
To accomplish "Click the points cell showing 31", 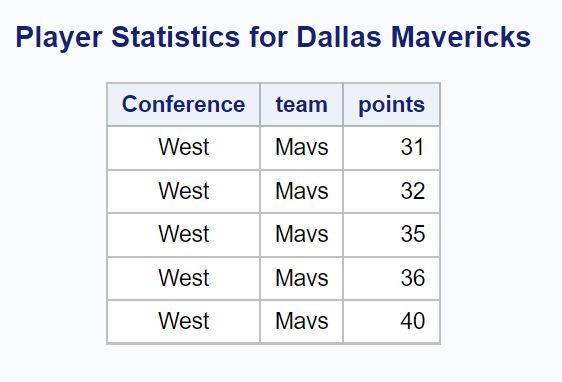I will tap(391, 148).
